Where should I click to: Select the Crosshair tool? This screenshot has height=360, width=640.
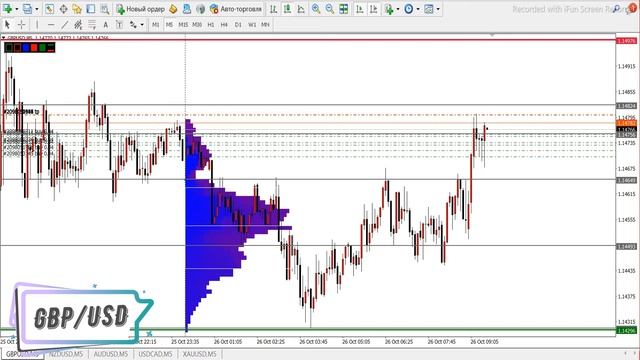pos(21,24)
